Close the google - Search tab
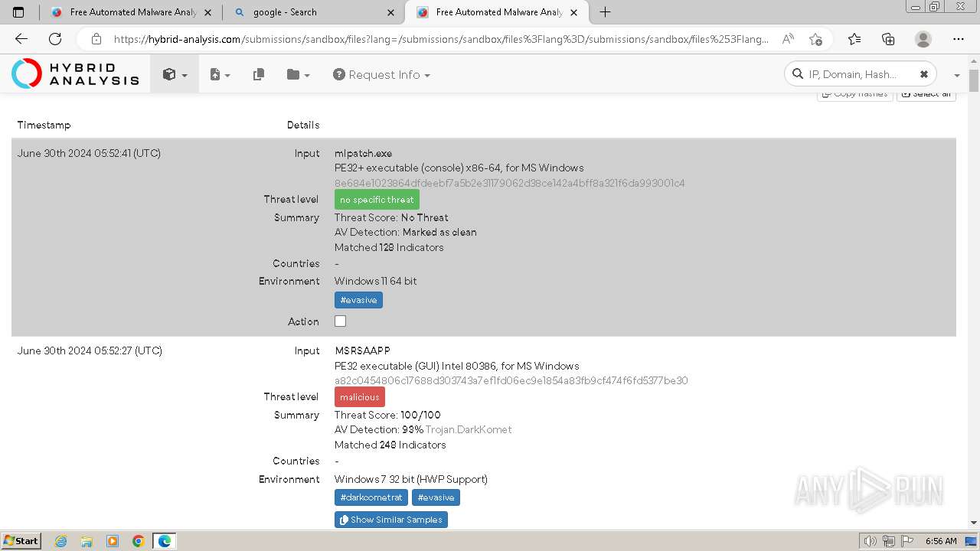Screen dimensions: 980x551 391,12
